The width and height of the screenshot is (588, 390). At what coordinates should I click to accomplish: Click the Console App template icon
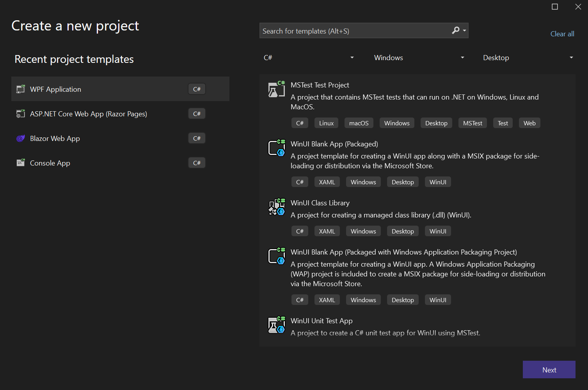(x=20, y=163)
